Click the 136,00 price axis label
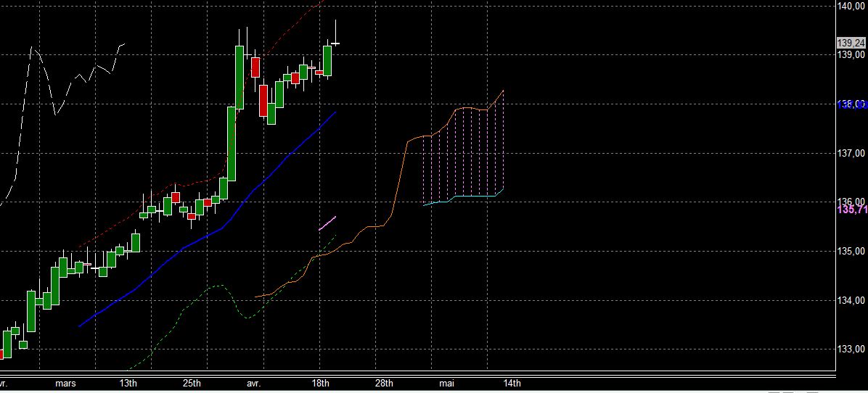The height and width of the screenshot is (393, 868). coord(852,202)
